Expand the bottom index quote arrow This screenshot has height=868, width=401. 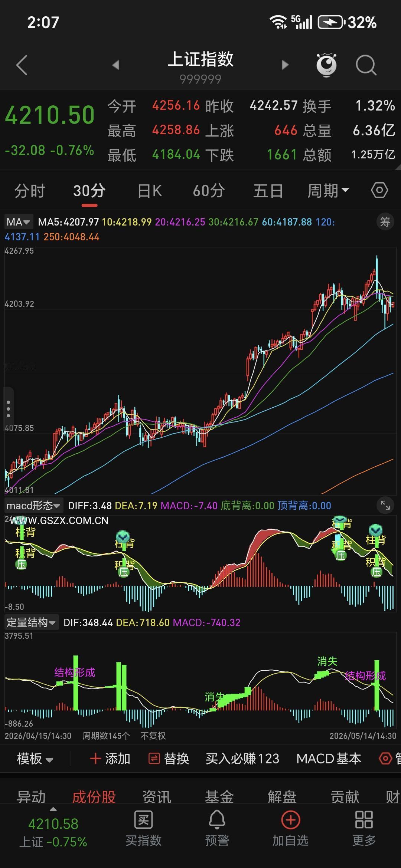coord(53,809)
